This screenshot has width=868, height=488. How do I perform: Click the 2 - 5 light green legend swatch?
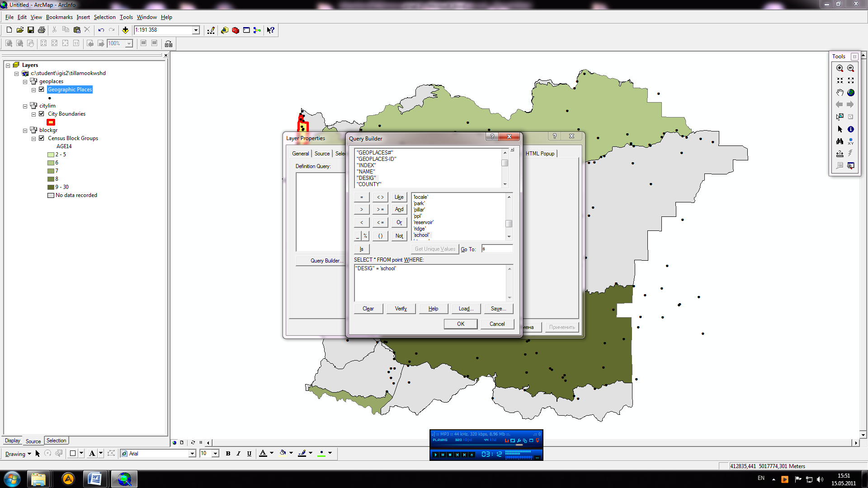pyautogui.click(x=51, y=155)
